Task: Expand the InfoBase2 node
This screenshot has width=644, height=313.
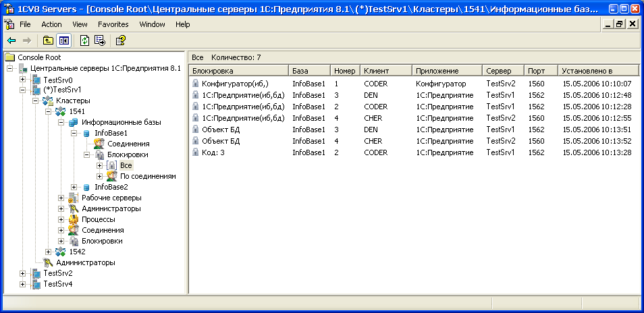Action: tap(74, 187)
